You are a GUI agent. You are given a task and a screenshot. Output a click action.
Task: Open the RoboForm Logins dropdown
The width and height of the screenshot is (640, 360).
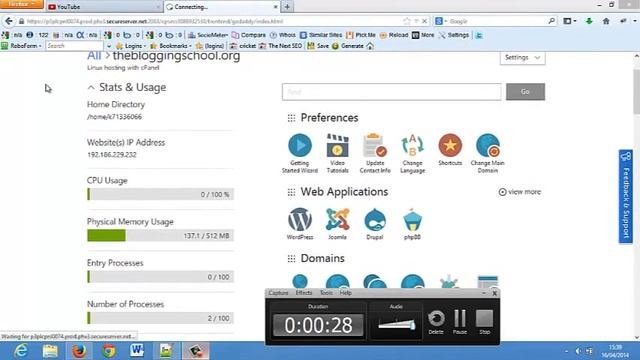point(131,46)
